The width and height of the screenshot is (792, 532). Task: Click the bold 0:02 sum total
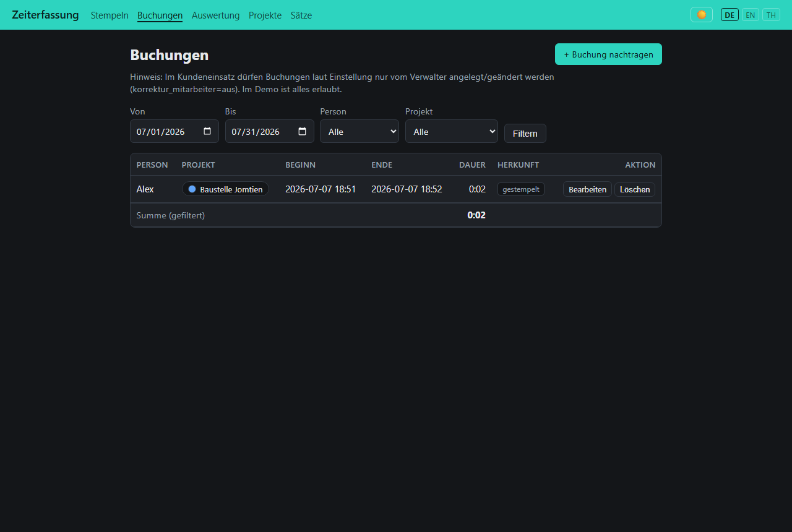(x=476, y=215)
